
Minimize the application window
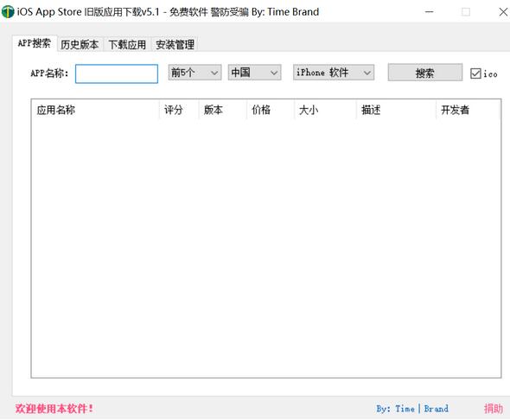(x=429, y=12)
